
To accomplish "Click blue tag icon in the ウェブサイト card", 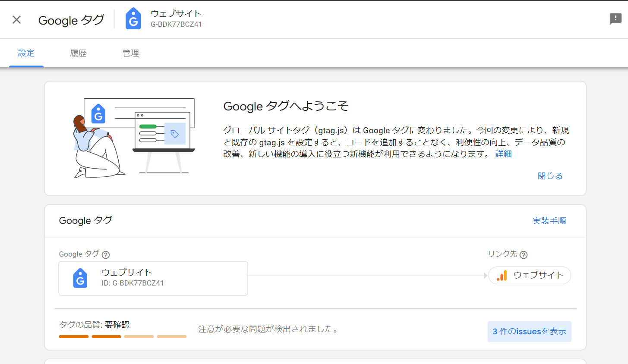I will (80, 278).
